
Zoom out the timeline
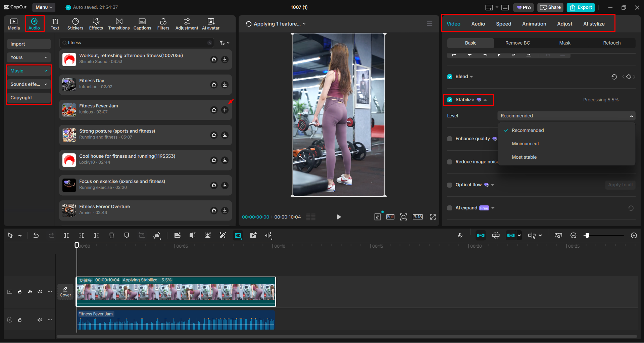click(574, 236)
